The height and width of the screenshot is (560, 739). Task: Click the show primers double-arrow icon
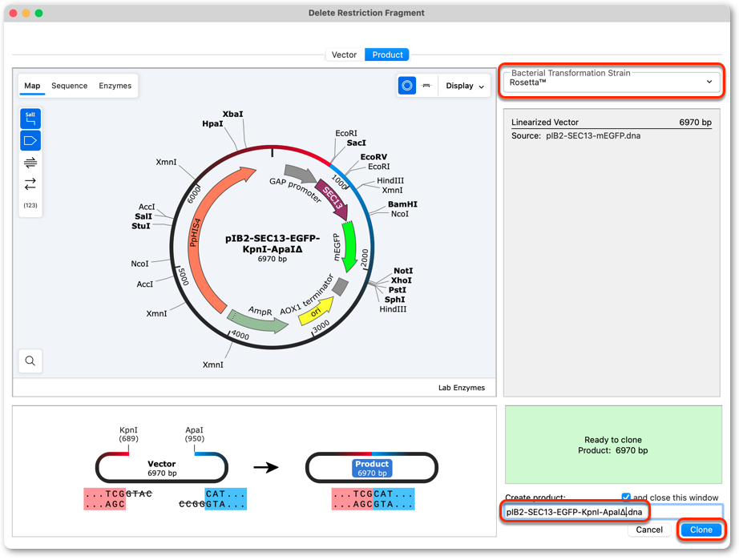[x=30, y=163]
